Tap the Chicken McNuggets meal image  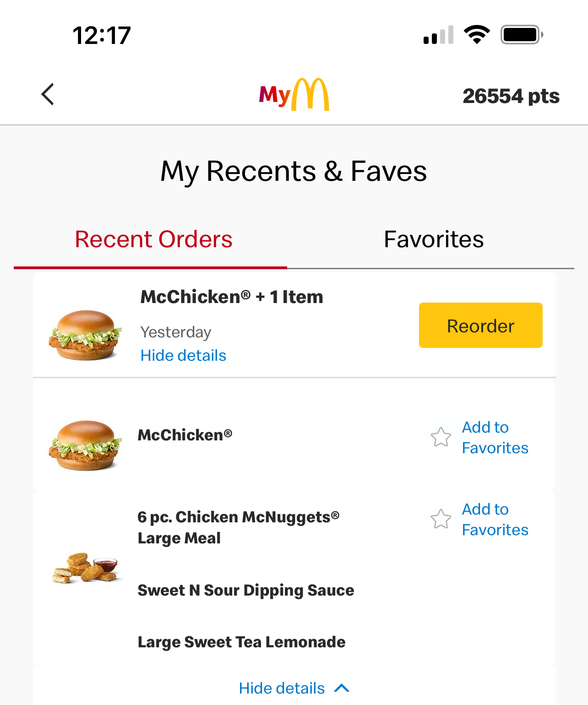85,568
